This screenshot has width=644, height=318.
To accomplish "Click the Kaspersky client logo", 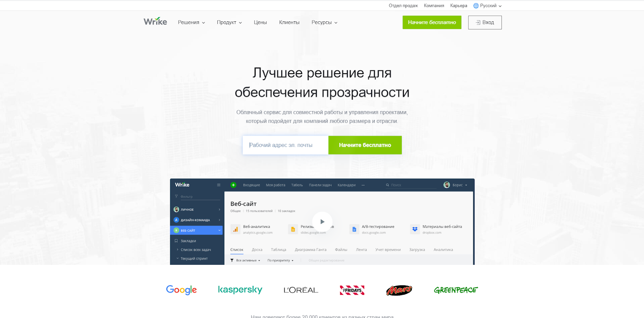I will tap(240, 290).
